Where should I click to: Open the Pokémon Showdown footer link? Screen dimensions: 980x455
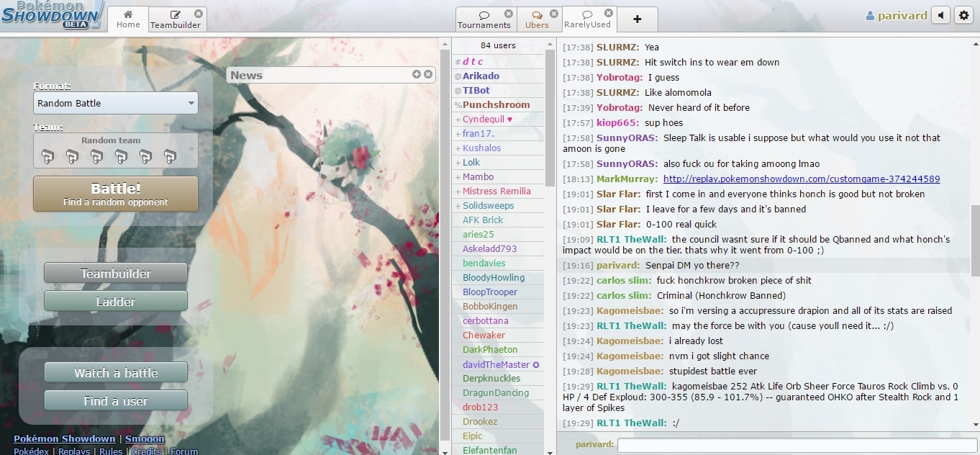click(65, 438)
